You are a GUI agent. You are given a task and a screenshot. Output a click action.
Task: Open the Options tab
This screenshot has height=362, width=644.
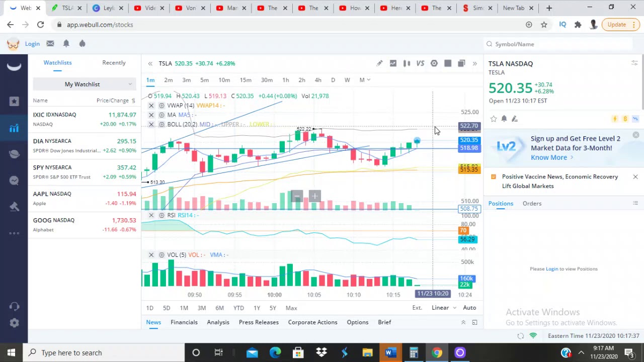pyautogui.click(x=357, y=322)
